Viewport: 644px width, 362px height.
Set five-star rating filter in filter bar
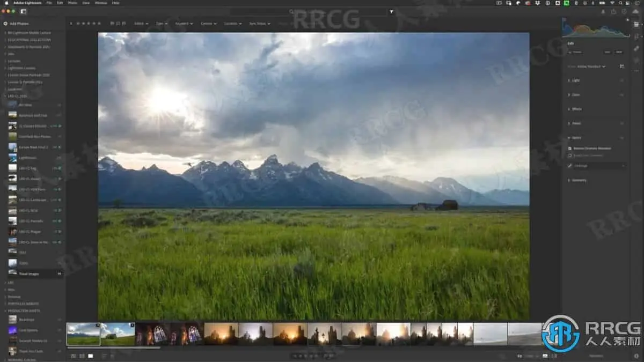[99, 24]
